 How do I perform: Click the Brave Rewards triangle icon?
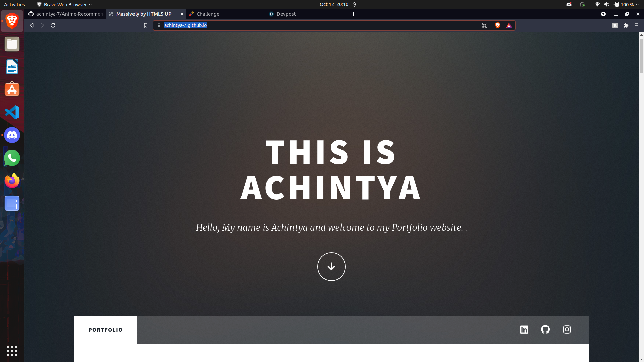click(509, 25)
